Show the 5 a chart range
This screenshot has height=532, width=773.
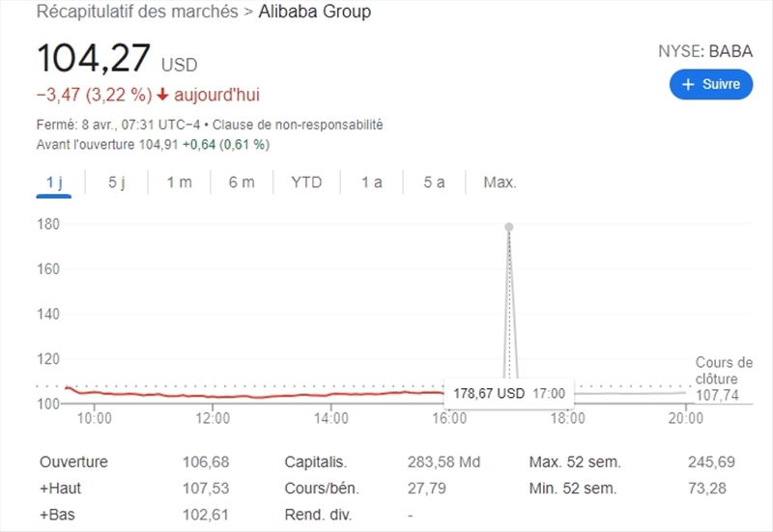click(x=434, y=182)
